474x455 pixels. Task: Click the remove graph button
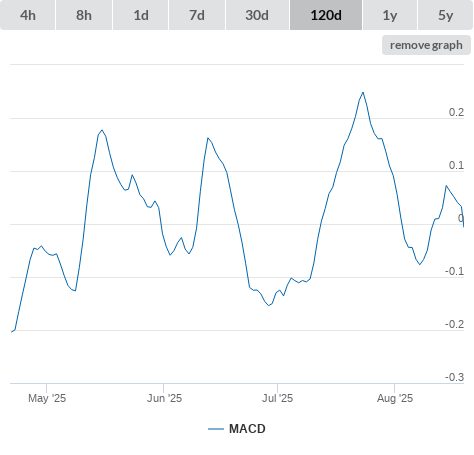pyautogui.click(x=426, y=45)
